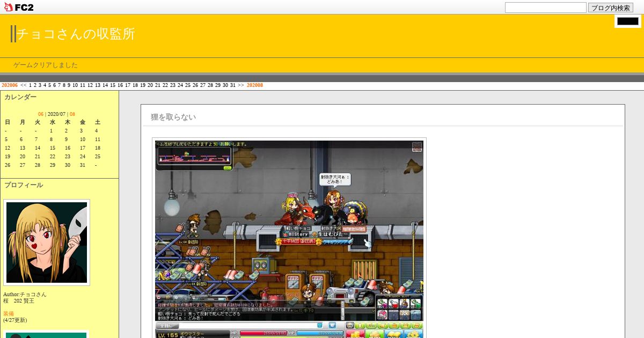This screenshot has height=338, width=644.
Task: Click calendar date 23 in the sidebar calendar
Action: coord(68,157)
